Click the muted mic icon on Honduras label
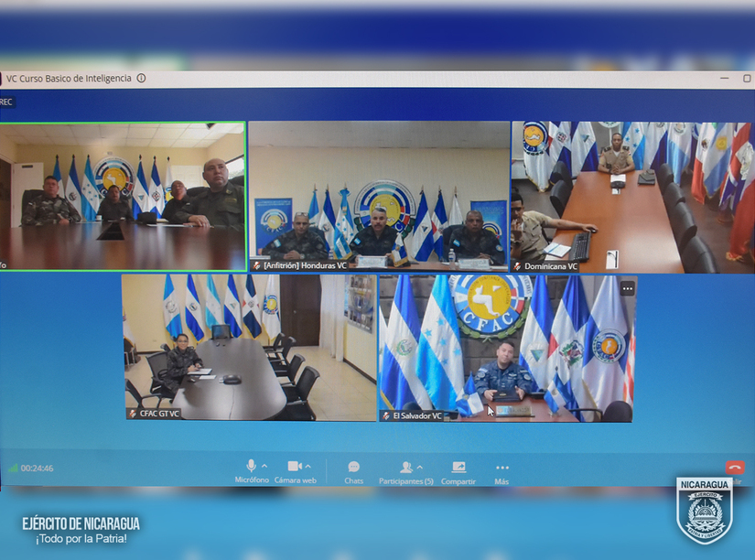The width and height of the screenshot is (755, 560). pos(257,266)
